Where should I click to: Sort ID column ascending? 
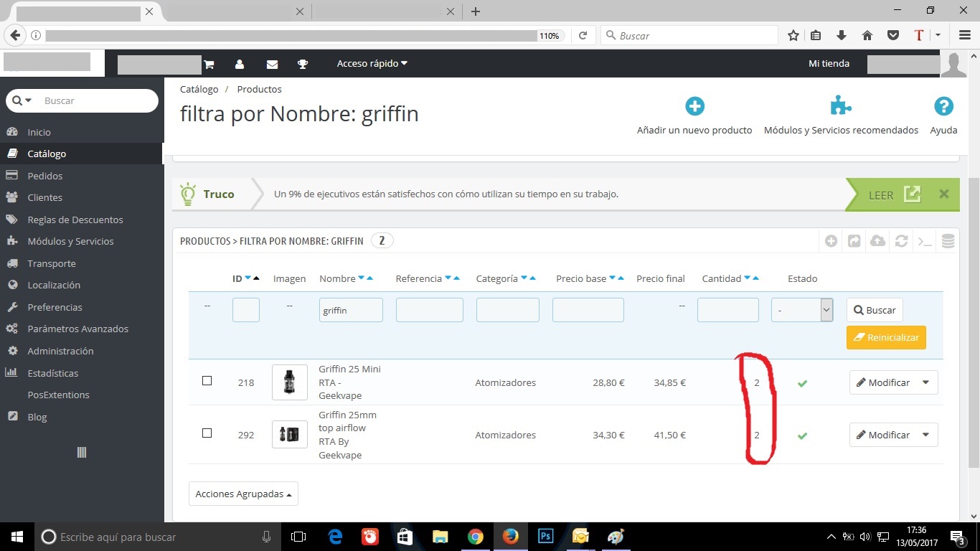tap(256, 278)
